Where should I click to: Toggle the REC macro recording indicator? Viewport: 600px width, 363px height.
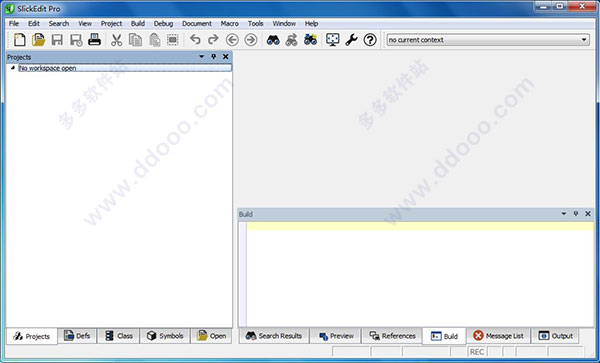(477, 352)
